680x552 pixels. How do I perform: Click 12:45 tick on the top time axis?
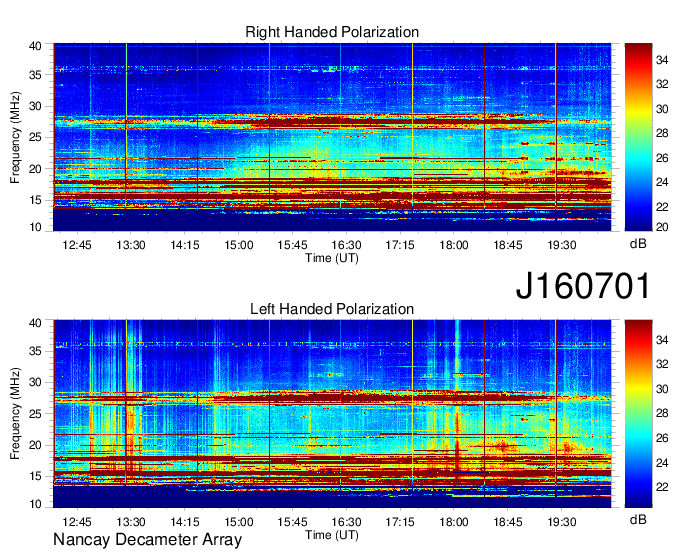tap(77, 245)
